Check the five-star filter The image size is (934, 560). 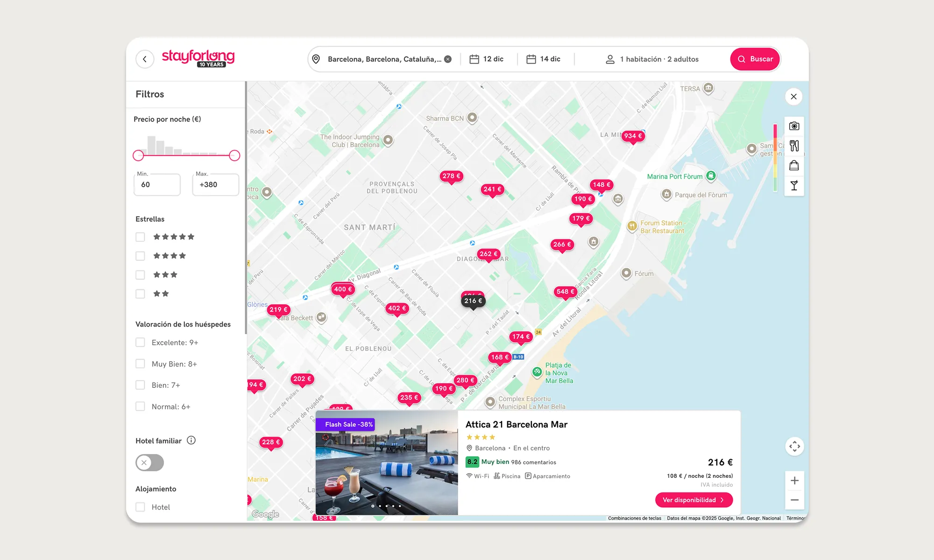tap(140, 237)
